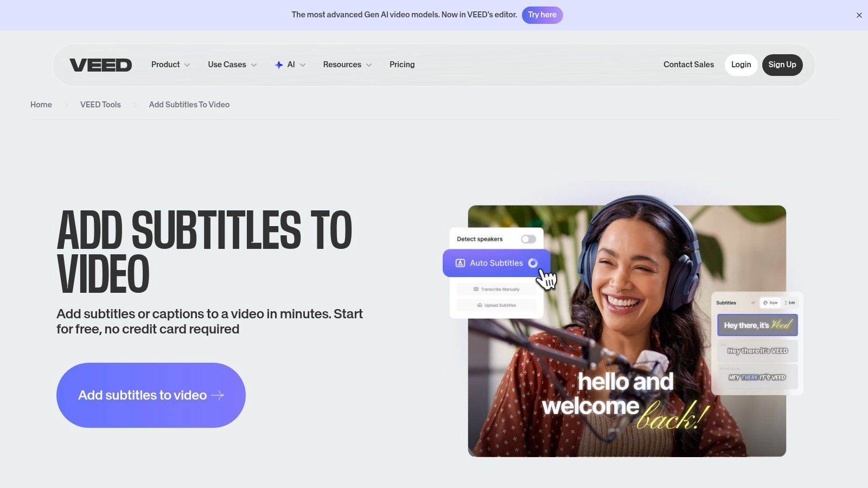Screen dimensions: 868x488
Task: Click the Style tab in Subtitles panel
Action: pos(770,303)
